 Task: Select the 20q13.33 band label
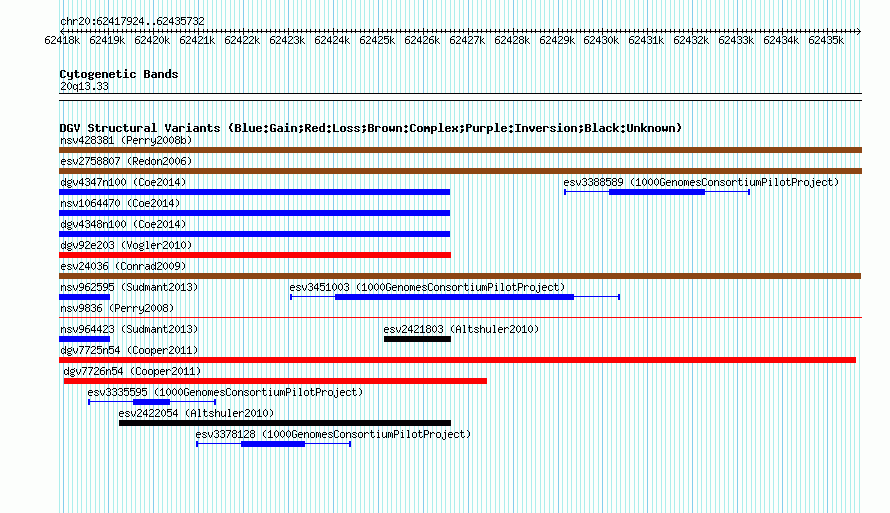84,86
